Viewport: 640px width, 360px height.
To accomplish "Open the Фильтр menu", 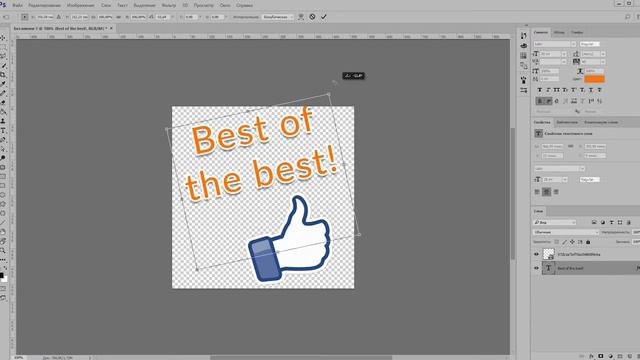I will click(169, 5).
